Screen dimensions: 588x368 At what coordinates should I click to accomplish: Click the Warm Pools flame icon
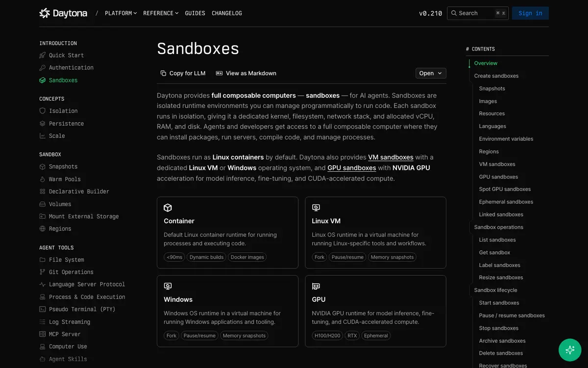[x=43, y=179]
